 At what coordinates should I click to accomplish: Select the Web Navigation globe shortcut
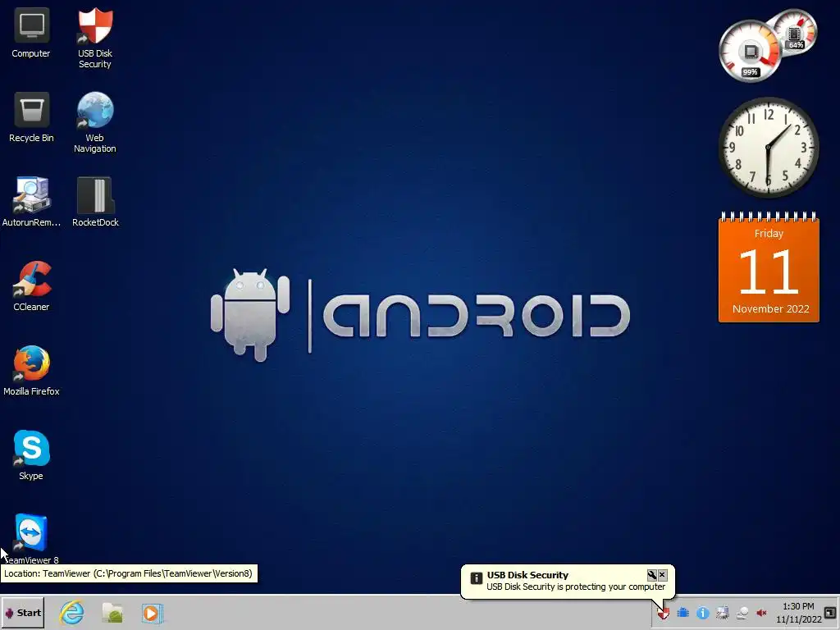click(x=95, y=123)
